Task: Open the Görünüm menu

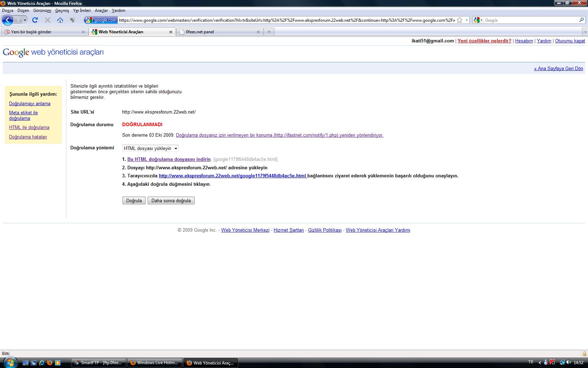Action: (x=42, y=11)
